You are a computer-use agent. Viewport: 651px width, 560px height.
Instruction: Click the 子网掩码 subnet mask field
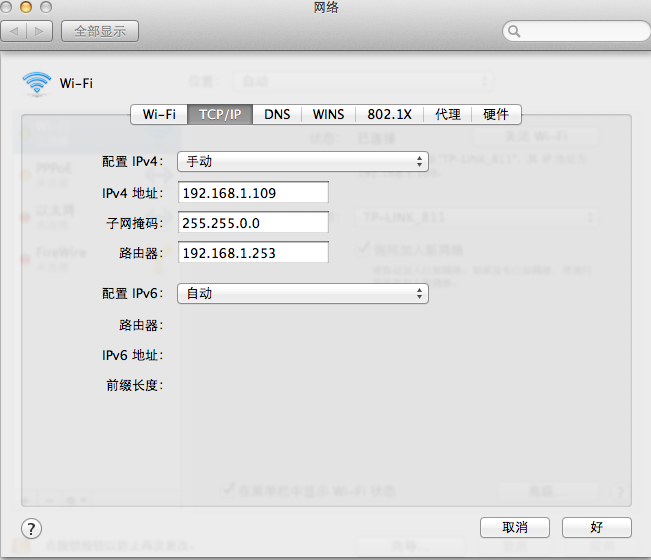point(253,223)
